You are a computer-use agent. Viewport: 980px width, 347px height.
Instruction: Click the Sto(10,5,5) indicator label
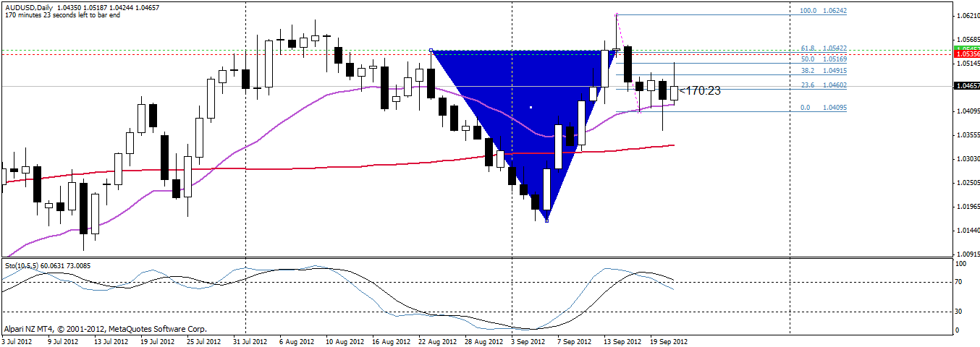[x=23, y=265]
